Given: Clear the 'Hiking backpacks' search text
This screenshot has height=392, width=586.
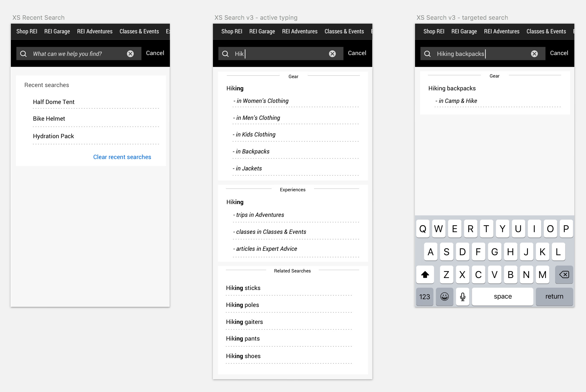Looking at the screenshot, I should click(534, 54).
